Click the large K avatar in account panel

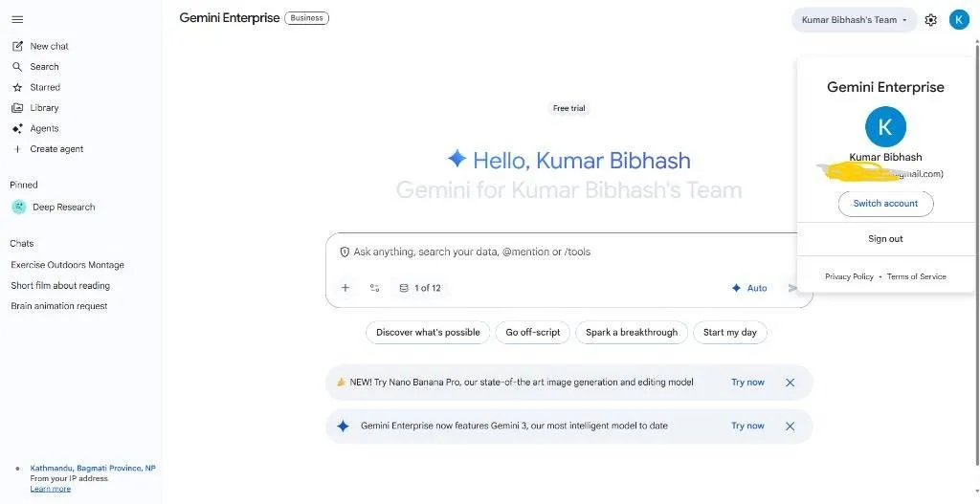pyautogui.click(x=885, y=127)
